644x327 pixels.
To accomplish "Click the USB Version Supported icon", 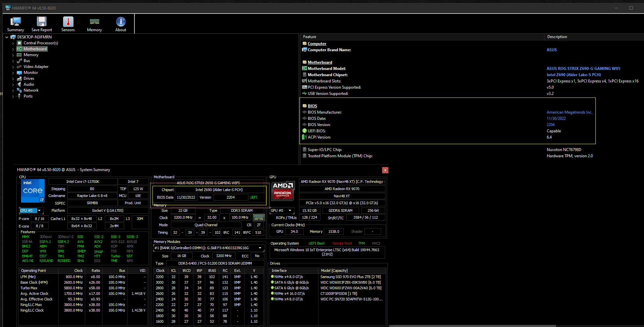I will click(305, 94).
